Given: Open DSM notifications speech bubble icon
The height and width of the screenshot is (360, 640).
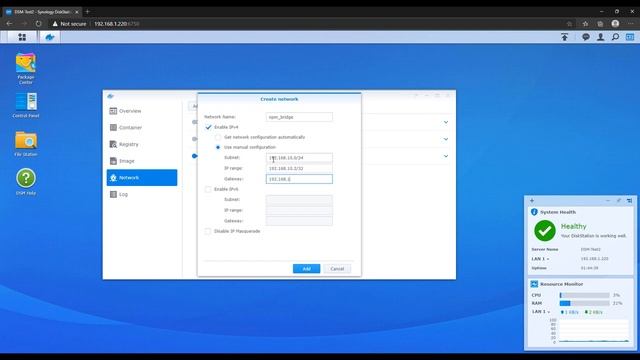Looking at the screenshot, I should coord(586,37).
